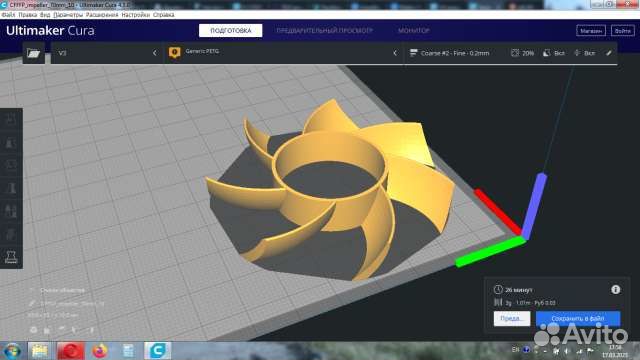Open the Справка menu
This screenshot has height=360, width=640.
pyautogui.click(x=164, y=14)
